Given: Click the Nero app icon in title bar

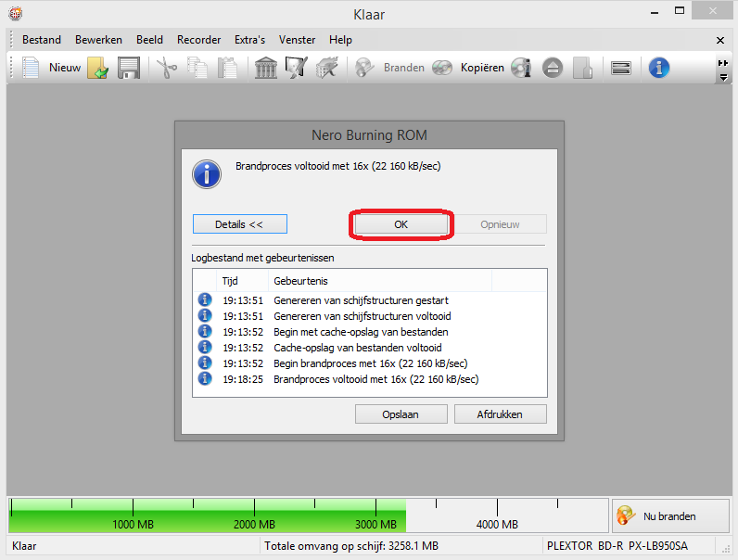Looking at the screenshot, I should point(15,13).
